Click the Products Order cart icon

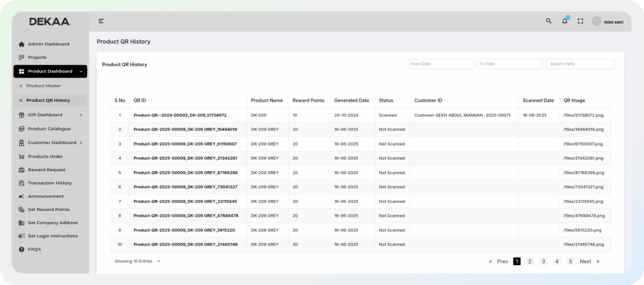22,157
